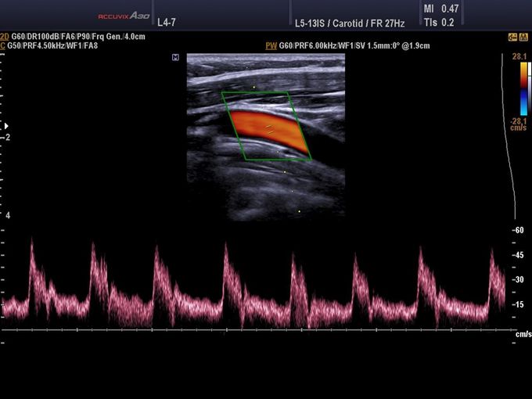
Task: Click the spectral Doppler baseline
Action: click(x=258, y=329)
